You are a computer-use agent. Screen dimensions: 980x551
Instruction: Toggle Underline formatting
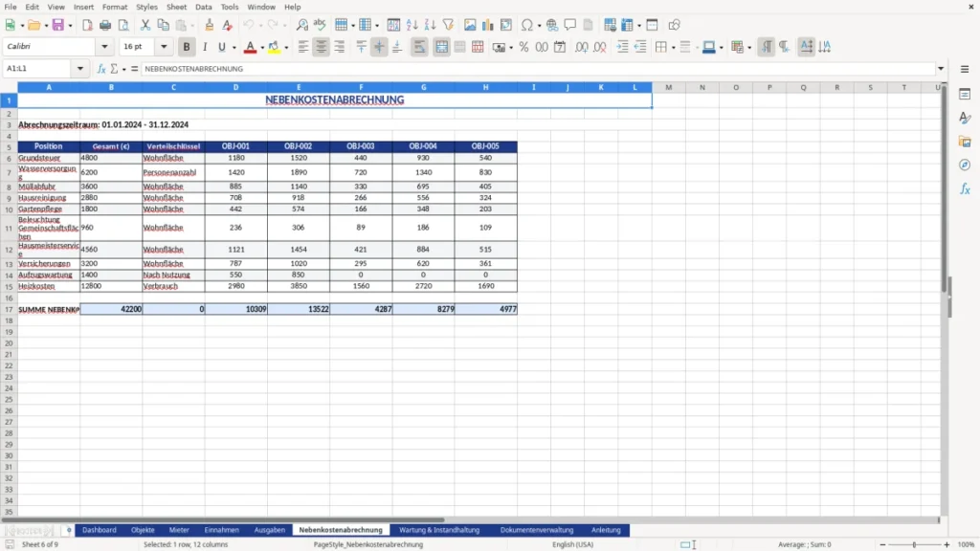click(222, 47)
